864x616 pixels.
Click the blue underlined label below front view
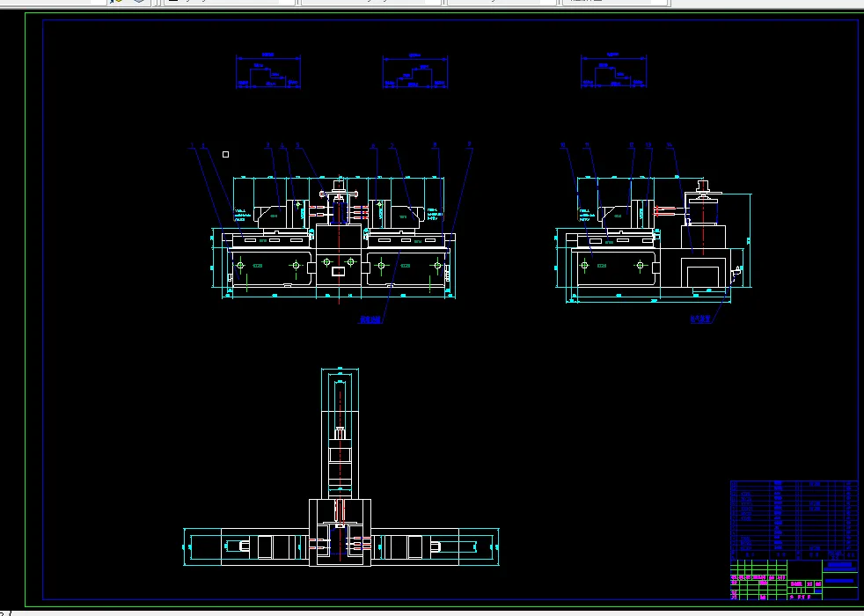pos(370,319)
